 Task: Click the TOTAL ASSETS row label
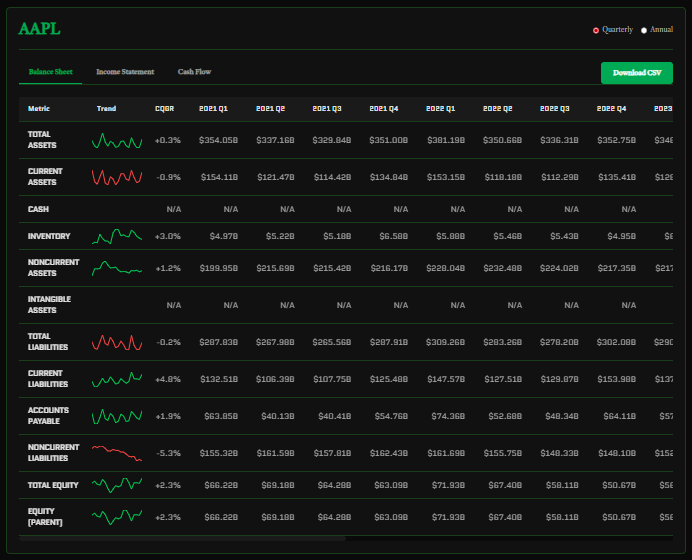42,140
